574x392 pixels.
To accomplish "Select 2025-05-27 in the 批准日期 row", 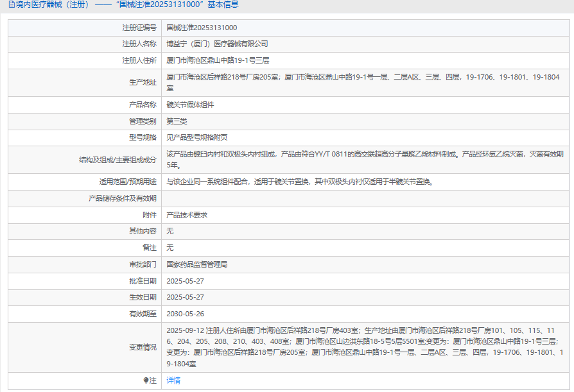I will [185, 281].
